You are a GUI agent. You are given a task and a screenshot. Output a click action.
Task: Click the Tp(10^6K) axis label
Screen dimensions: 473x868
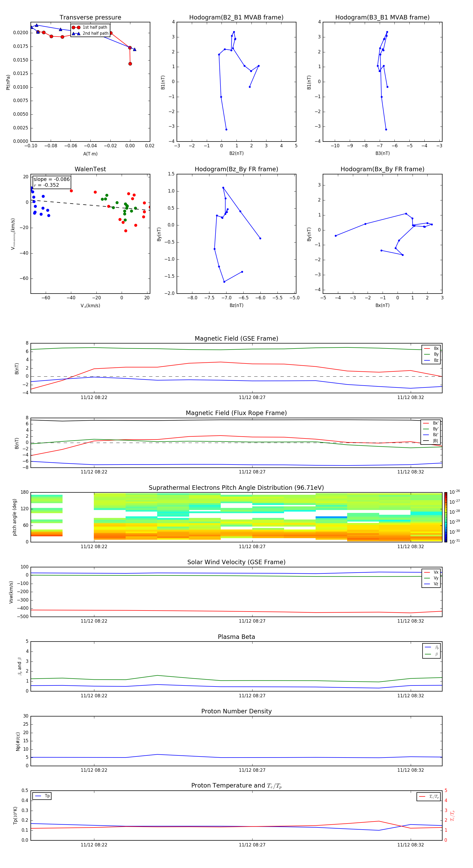[x=15, y=816]
